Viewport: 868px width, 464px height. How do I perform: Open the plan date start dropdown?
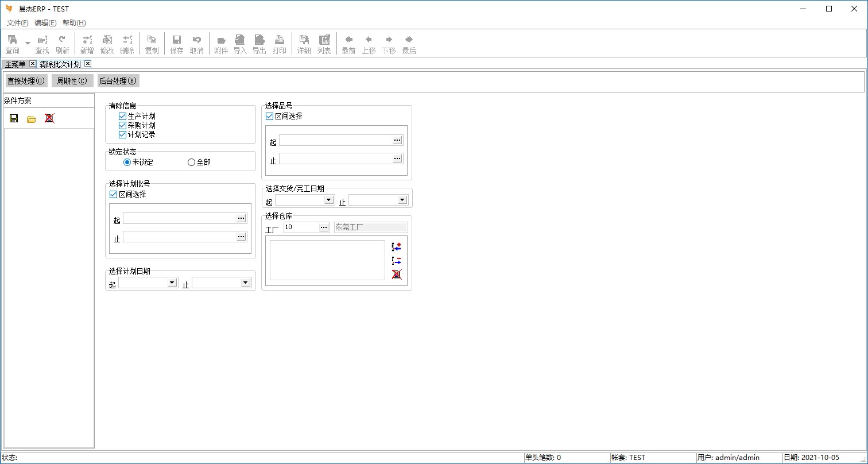point(172,283)
